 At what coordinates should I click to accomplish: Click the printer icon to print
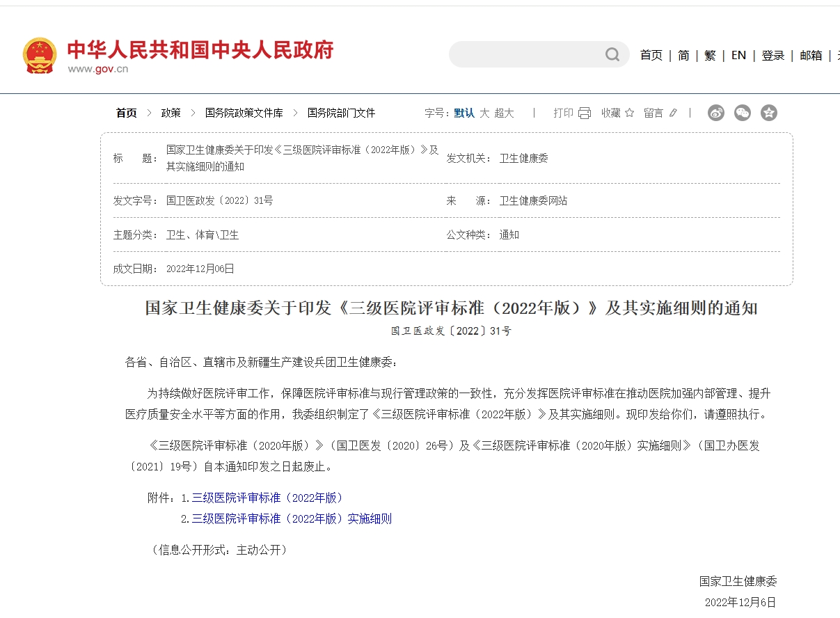pos(585,113)
